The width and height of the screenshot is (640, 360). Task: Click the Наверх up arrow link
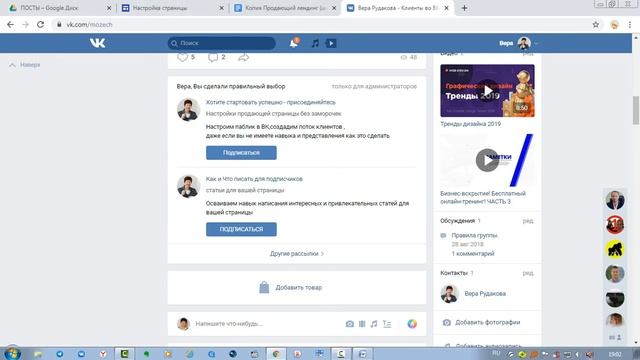pos(24,65)
